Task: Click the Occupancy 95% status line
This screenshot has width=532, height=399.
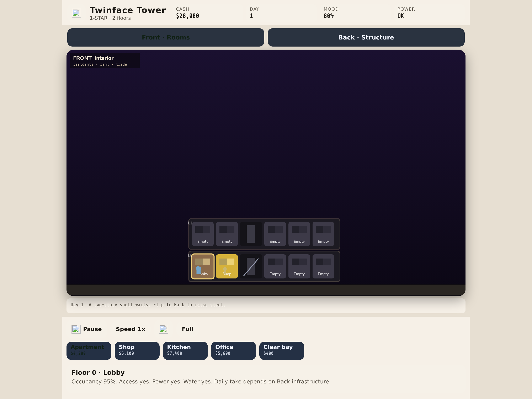Action: point(201,382)
